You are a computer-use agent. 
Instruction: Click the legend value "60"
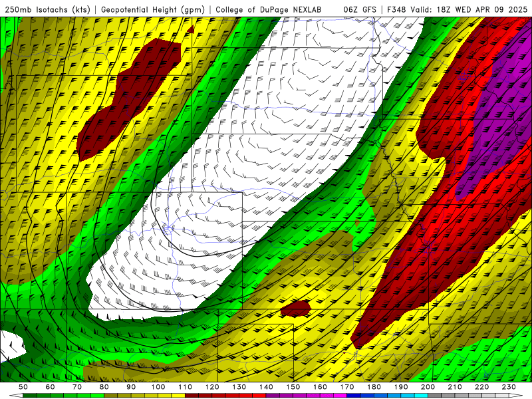coord(50,387)
